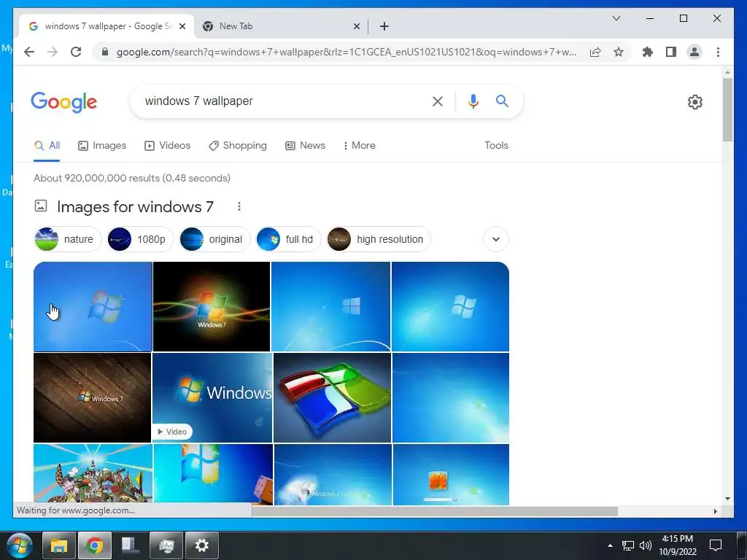
Task: Open the Settings gear on the taskbar
Action: click(202, 545)
